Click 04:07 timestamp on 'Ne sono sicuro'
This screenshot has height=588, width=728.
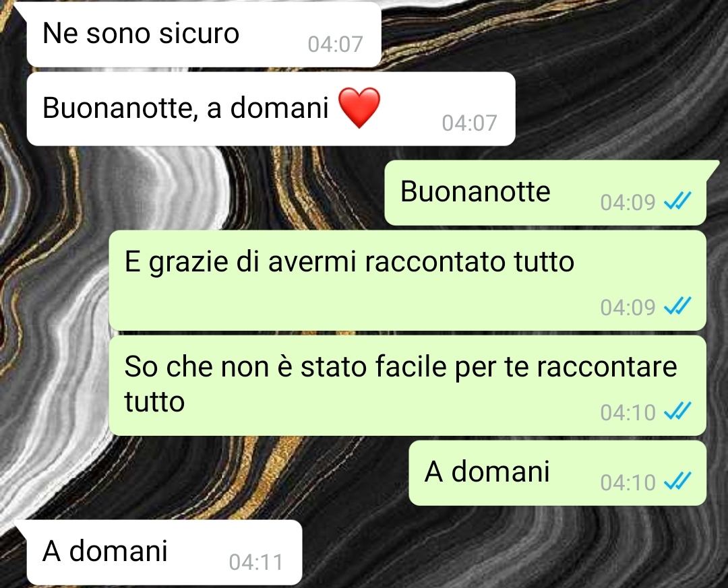point(335,44)
